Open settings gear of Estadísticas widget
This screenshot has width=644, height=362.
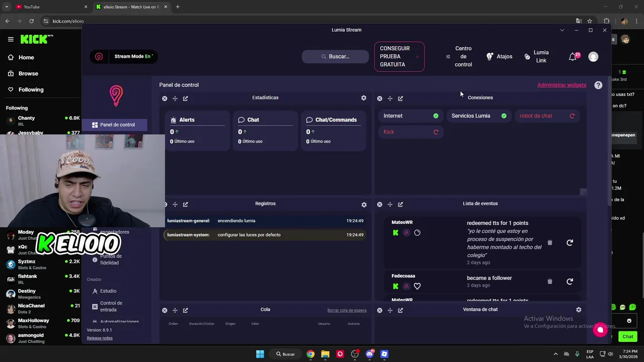(364, 98)
